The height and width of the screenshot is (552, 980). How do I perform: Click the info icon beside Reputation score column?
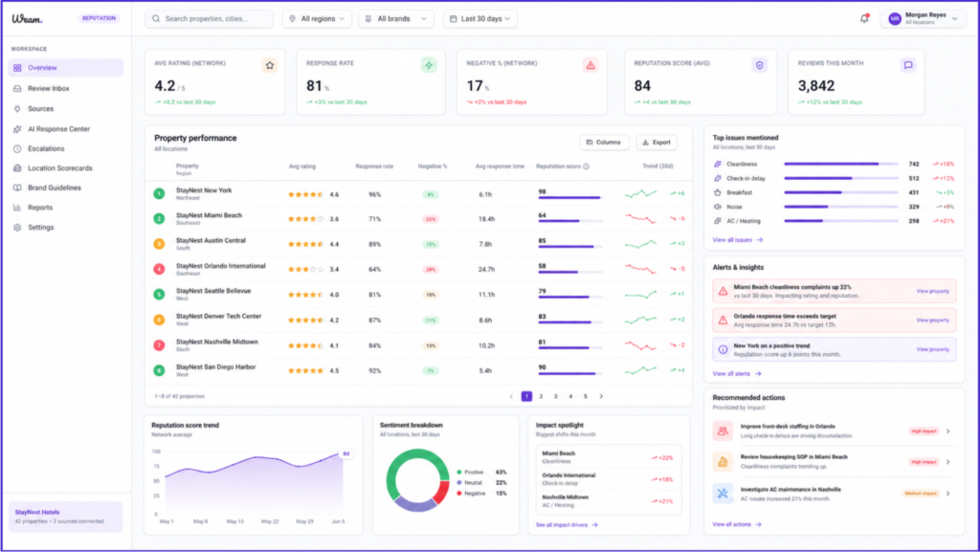click(587, 166)
